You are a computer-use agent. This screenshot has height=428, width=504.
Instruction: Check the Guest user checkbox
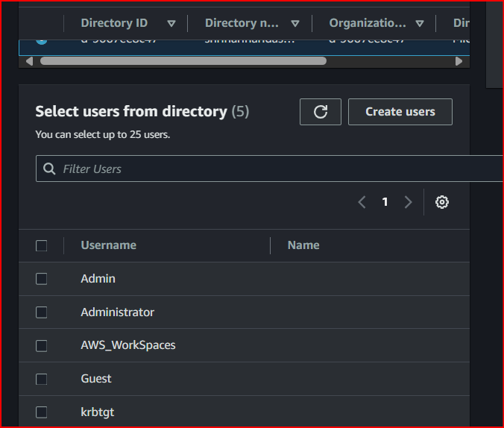pos(42,379)
